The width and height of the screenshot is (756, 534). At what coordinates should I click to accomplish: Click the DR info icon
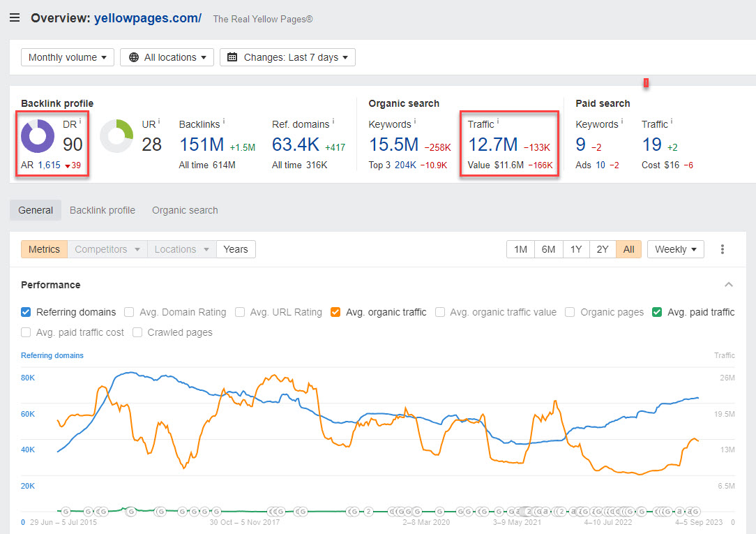point(80,121)
